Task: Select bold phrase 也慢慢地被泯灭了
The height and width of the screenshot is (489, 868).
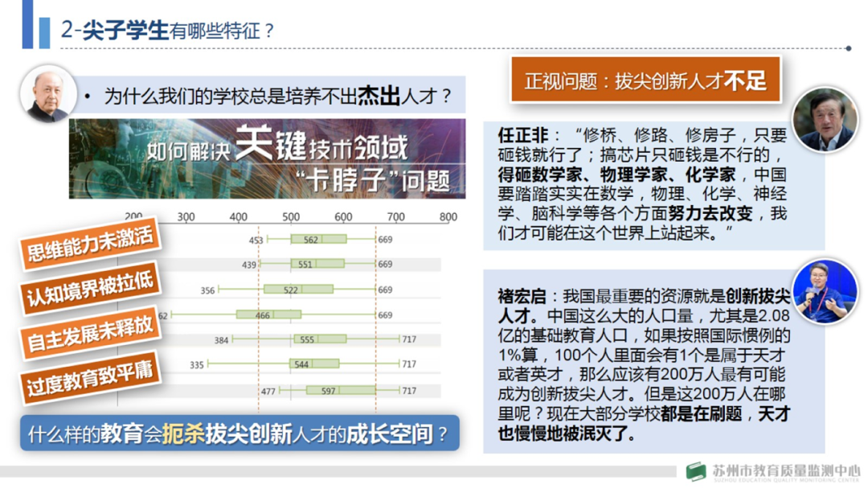Action: (563, 433)
